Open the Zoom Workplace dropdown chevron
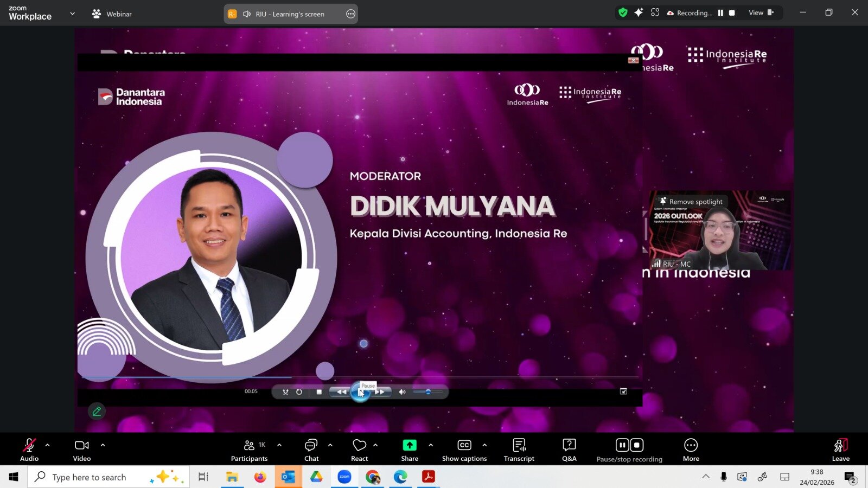The height and width of the screenshot is (488, 868). point(73,14)
